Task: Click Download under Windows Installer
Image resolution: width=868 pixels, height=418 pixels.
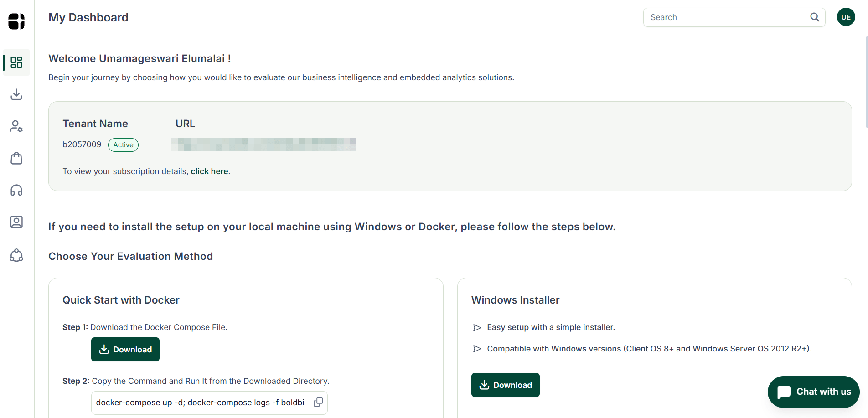Action: coord(505,385)
